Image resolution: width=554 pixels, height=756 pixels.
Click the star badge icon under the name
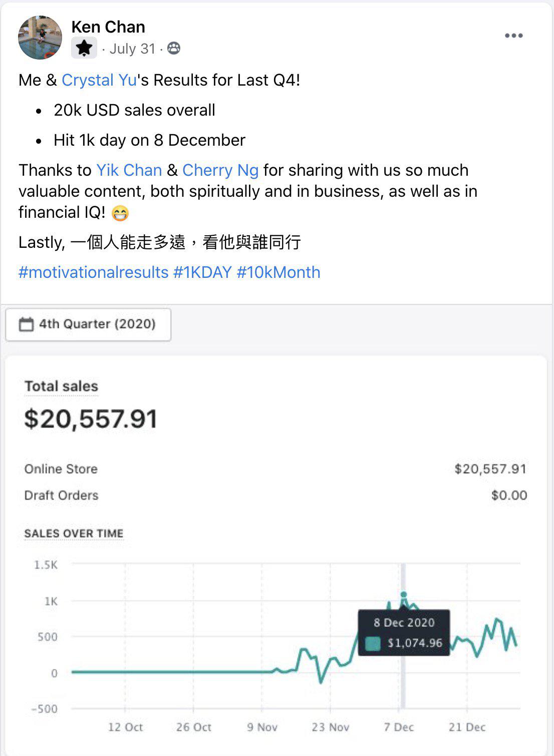point(84,49)
